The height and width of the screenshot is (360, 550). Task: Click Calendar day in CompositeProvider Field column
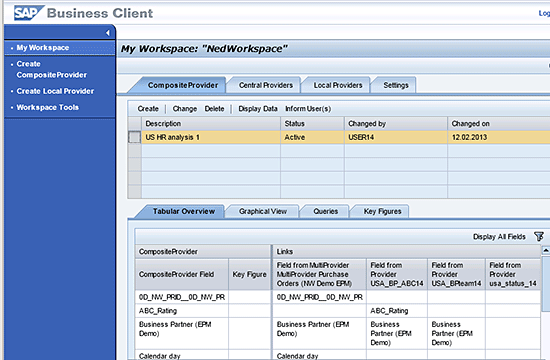pyautogui.click(x=182, y=355)
